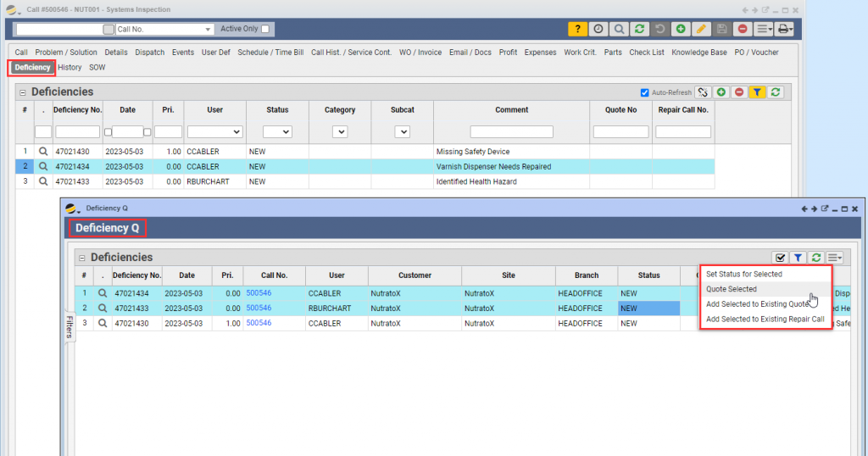The image size is (868, 456).
Task: Tick the checkbox left of Date filter
Action: [x=108, y=132]
